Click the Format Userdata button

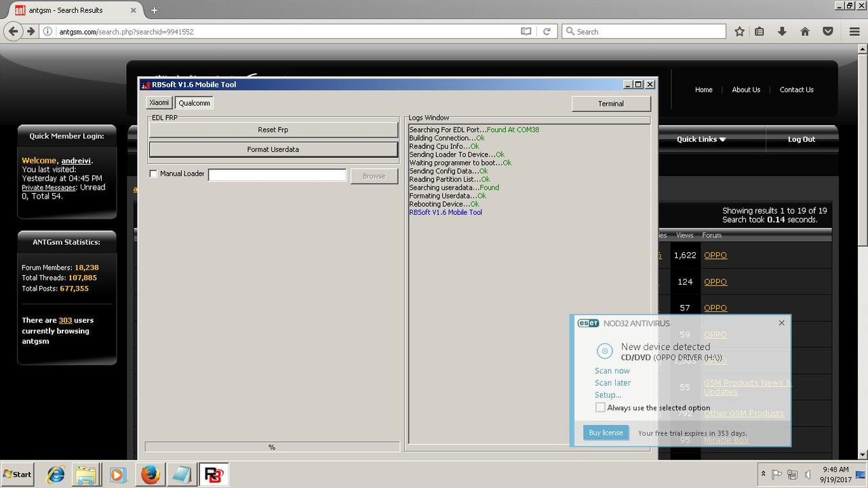(x=273, y=149)
